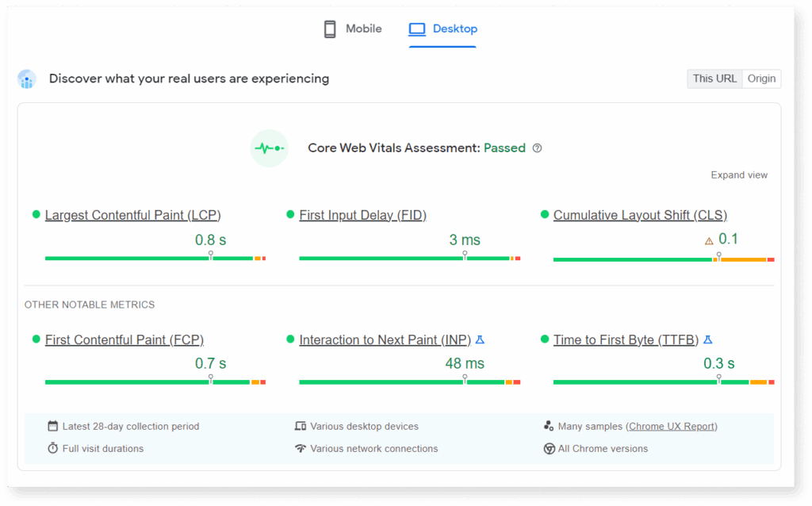This screenshot has height=506, width=812.
Task: Click the green dot beside LCP
Action: pos(35,214)
